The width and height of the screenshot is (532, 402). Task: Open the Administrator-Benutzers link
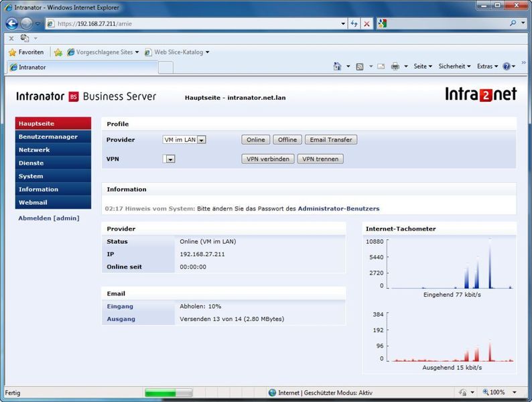338,208
